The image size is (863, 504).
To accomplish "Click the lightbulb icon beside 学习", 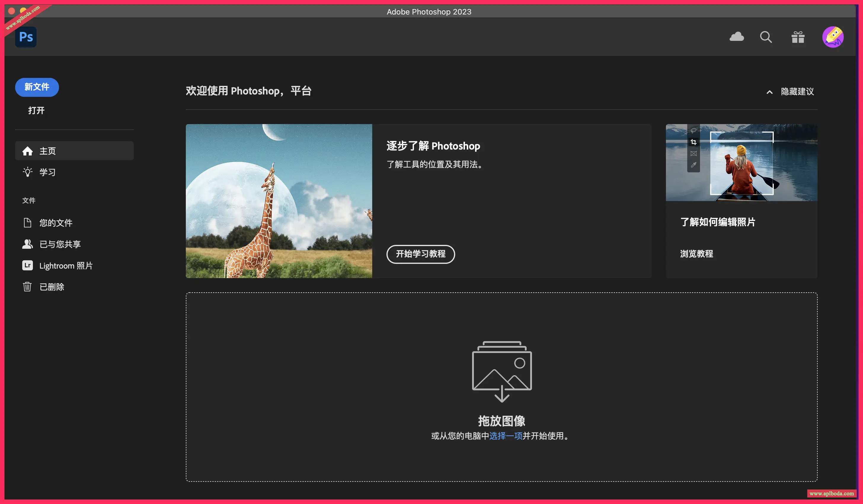I will (27, 172).
